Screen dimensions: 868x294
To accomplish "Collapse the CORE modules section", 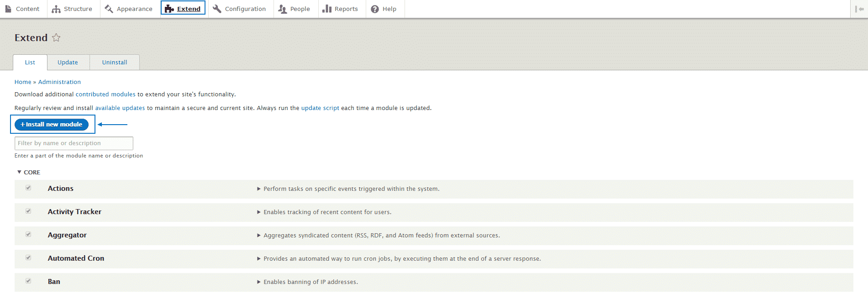I will point(28,173).
